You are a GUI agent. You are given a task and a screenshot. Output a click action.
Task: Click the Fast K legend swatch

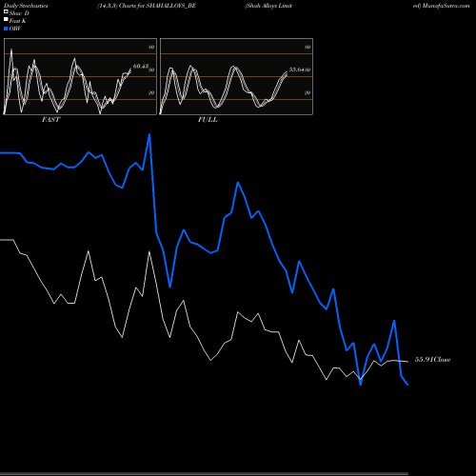pyautogui.click(x=6, y=19)
